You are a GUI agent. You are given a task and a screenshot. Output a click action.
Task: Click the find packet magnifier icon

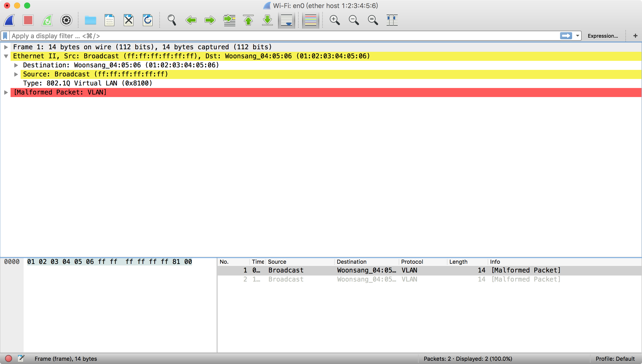tap(172, 20)
